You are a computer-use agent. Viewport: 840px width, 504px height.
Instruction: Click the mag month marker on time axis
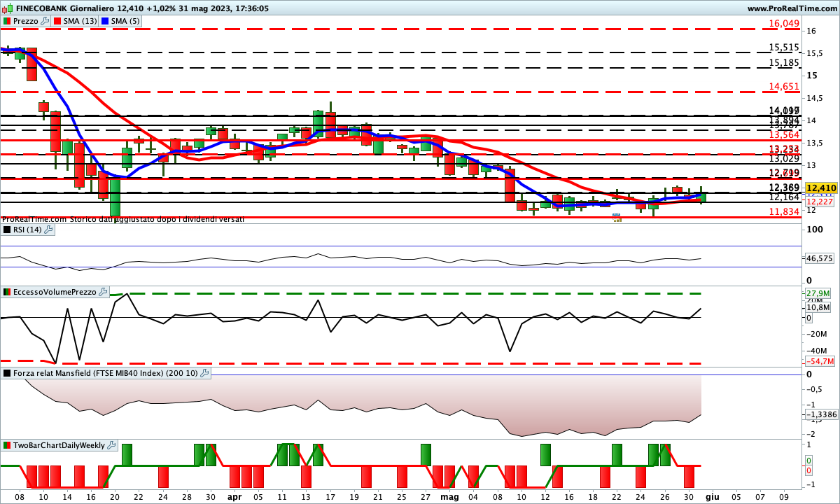(450, 496)
